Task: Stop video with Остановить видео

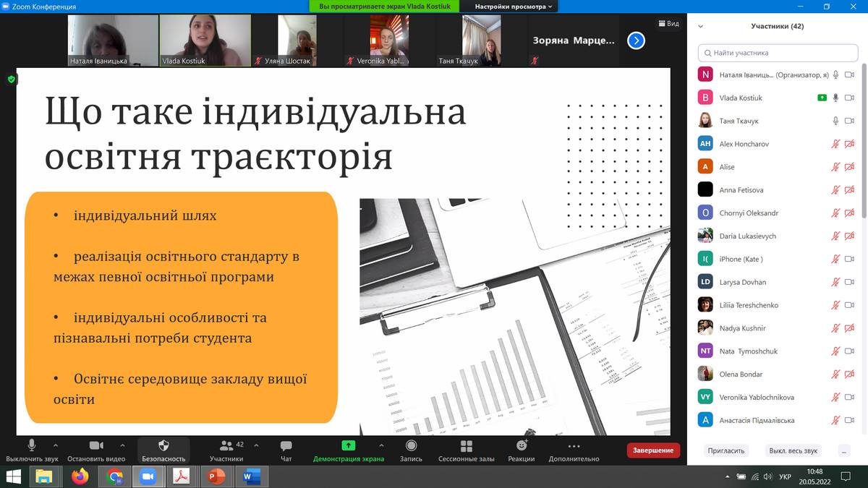Action: point(96,446)
